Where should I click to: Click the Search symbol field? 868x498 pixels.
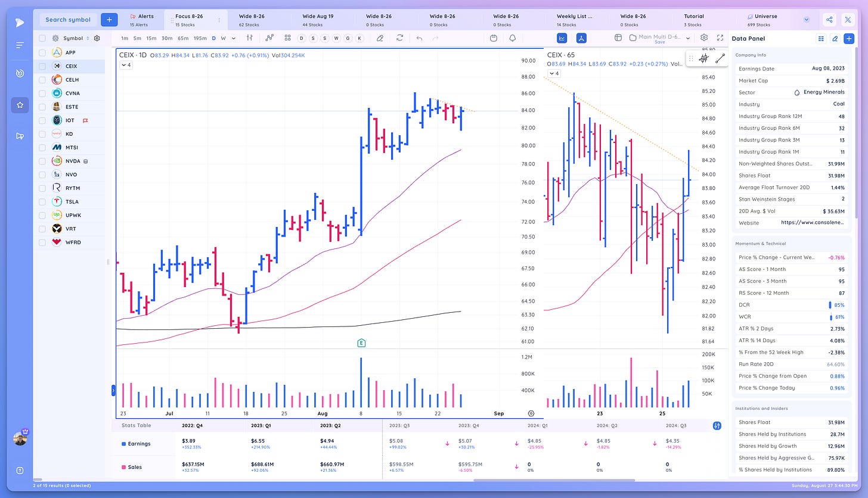click(68, 20)
